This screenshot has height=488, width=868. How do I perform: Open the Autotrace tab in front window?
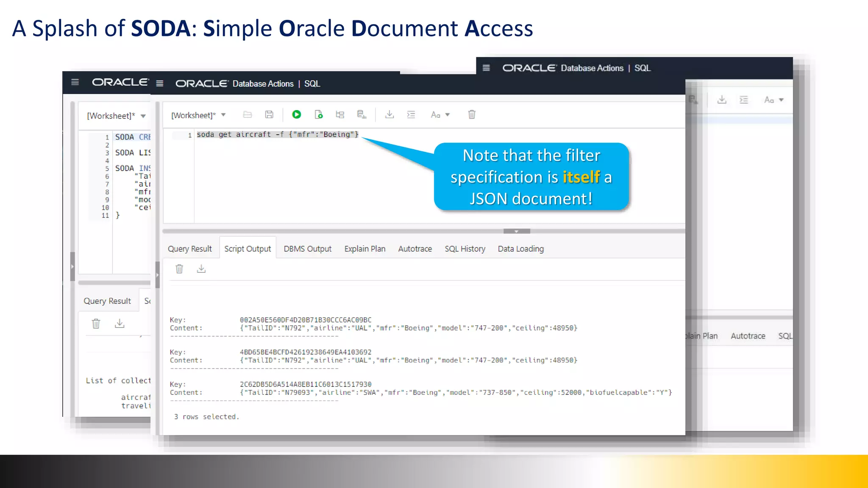(415, 249)
